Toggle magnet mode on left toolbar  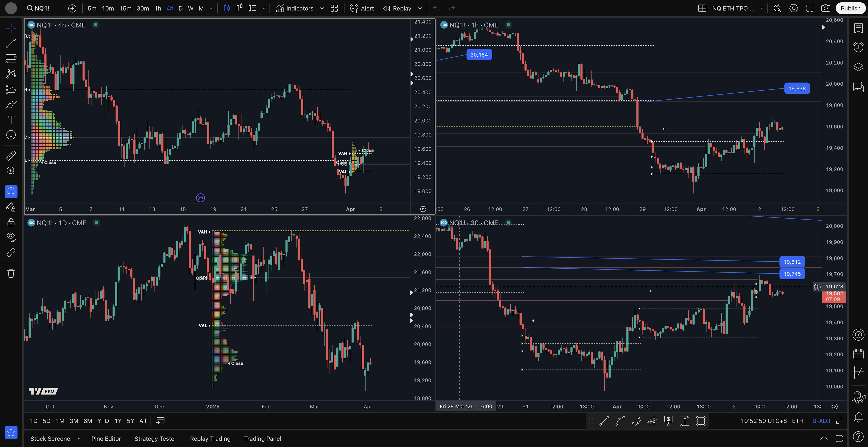tap(11, 192)
